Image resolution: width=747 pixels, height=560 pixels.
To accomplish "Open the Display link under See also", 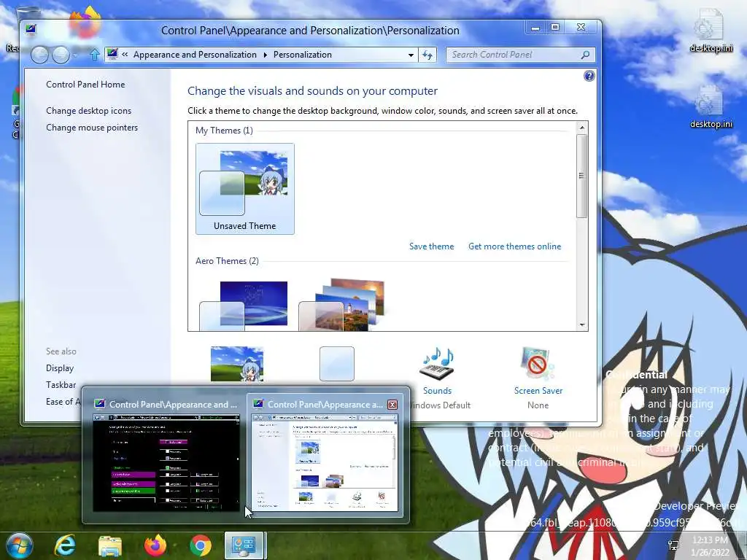I will pos(60,368).
